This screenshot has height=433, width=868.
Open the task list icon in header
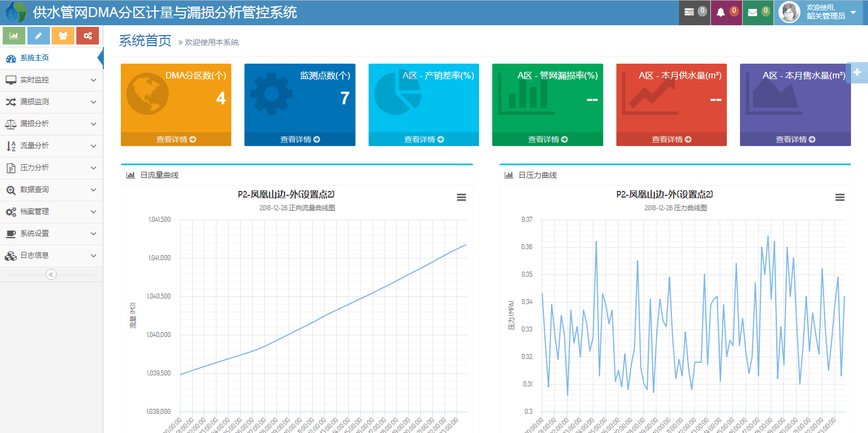(689, 12)
